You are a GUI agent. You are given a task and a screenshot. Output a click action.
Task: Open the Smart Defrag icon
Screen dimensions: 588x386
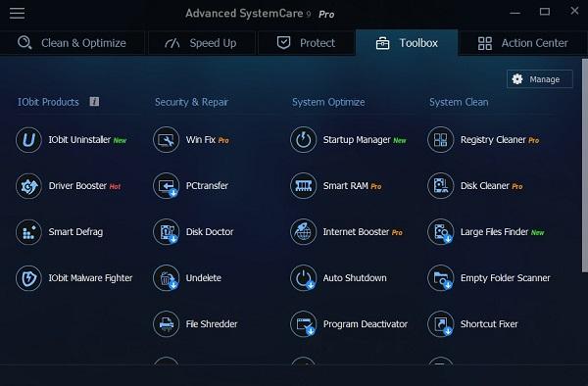point(28,232)
